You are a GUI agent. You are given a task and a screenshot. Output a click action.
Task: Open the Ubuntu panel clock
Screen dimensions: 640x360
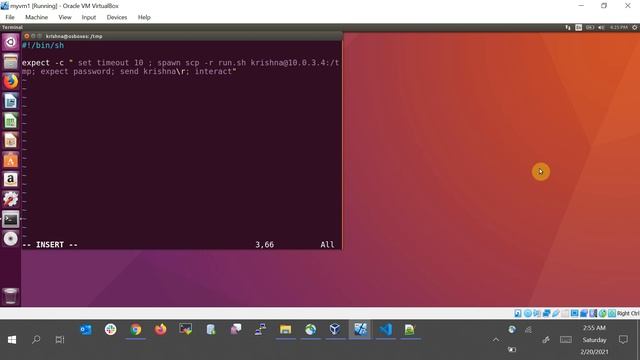619,27
